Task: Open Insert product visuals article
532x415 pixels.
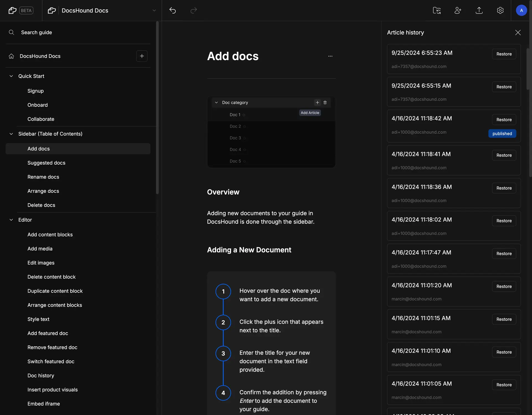Action: pos(52,390)
